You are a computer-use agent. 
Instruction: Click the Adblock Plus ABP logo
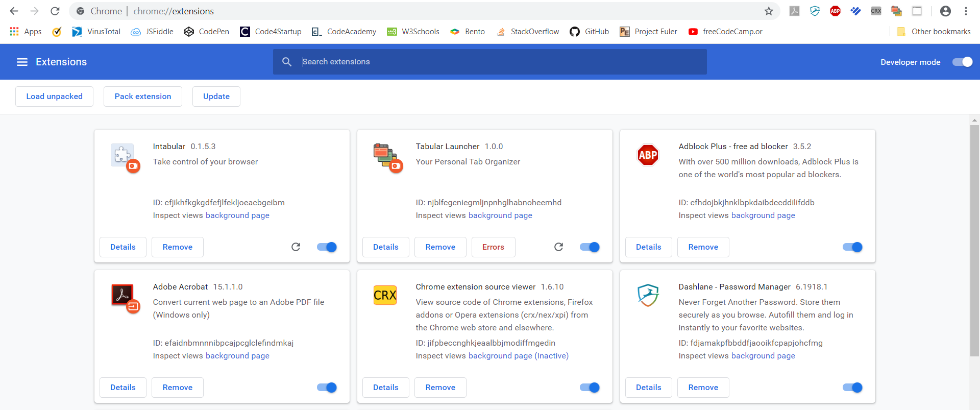pyautogui.click(x=648, y=155)
